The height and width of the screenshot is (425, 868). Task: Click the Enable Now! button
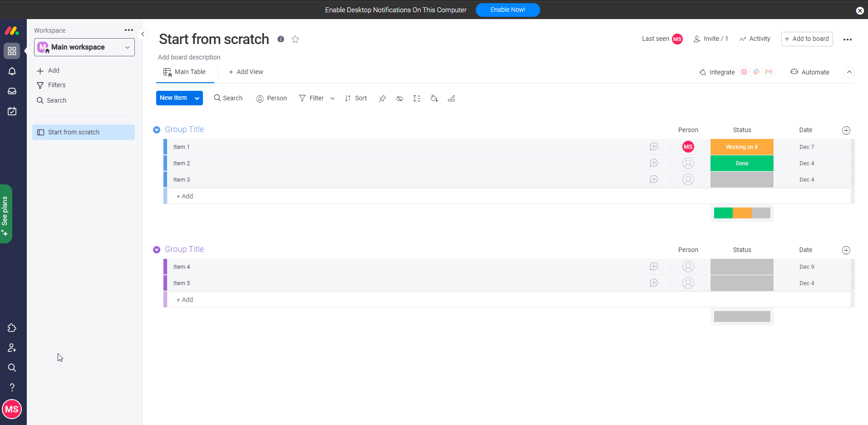point(508,10)
